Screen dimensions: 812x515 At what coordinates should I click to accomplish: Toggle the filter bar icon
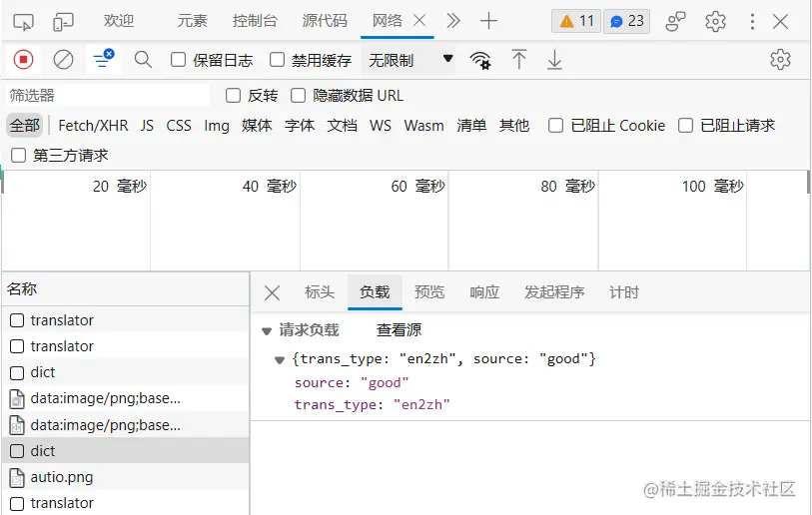click(x=103, y=59)
